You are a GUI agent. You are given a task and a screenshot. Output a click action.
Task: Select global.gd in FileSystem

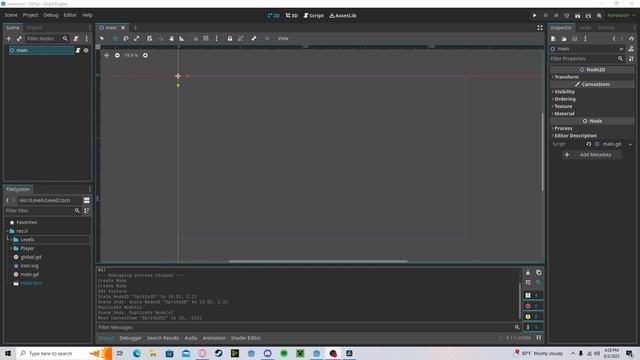[x=31, y=257]
